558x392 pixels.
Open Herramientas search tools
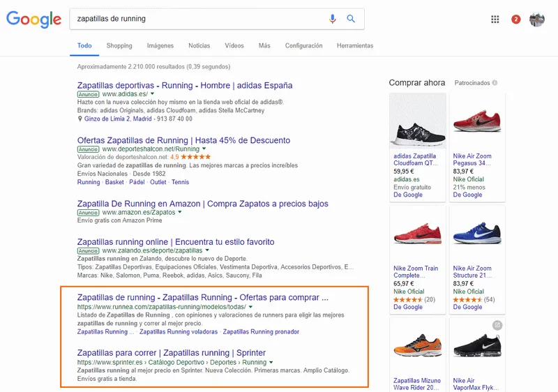click(x=355, y=46)
